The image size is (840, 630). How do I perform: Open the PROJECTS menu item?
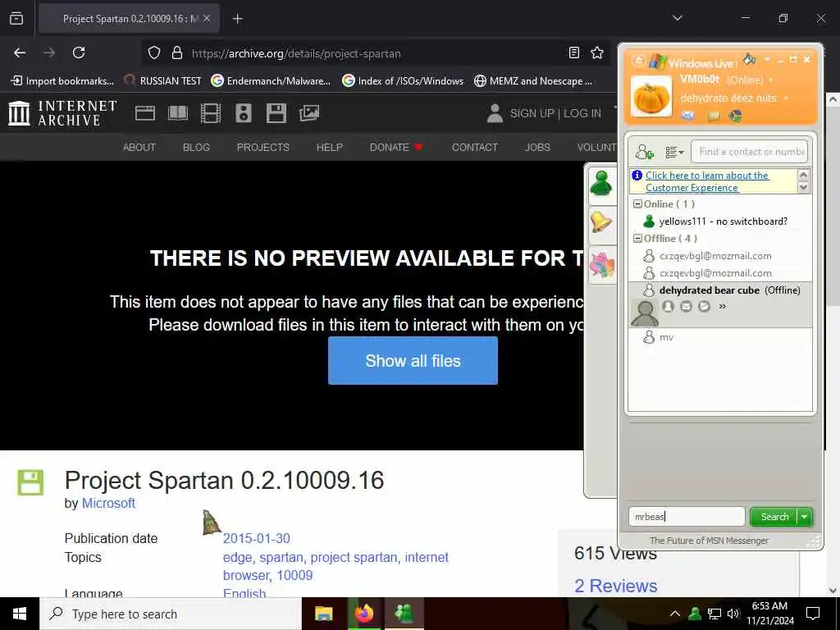click(x=263, y=148)
